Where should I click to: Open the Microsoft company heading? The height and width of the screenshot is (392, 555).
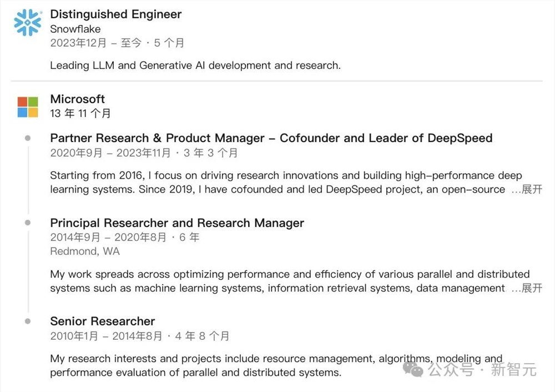tap(77, 99)
